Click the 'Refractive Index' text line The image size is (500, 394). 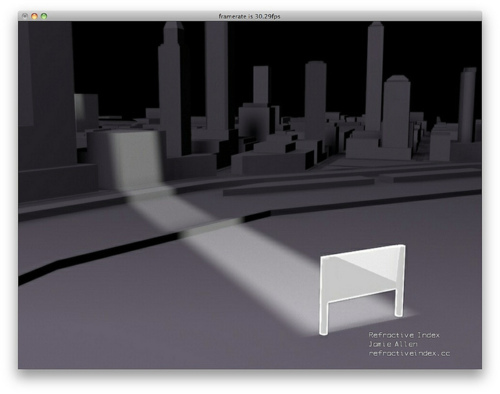pos(404,335)
